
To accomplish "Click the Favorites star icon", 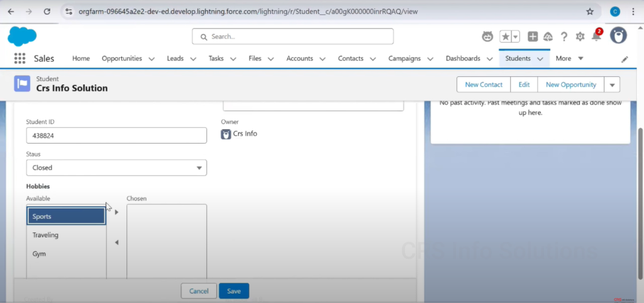I will point(505,37).
